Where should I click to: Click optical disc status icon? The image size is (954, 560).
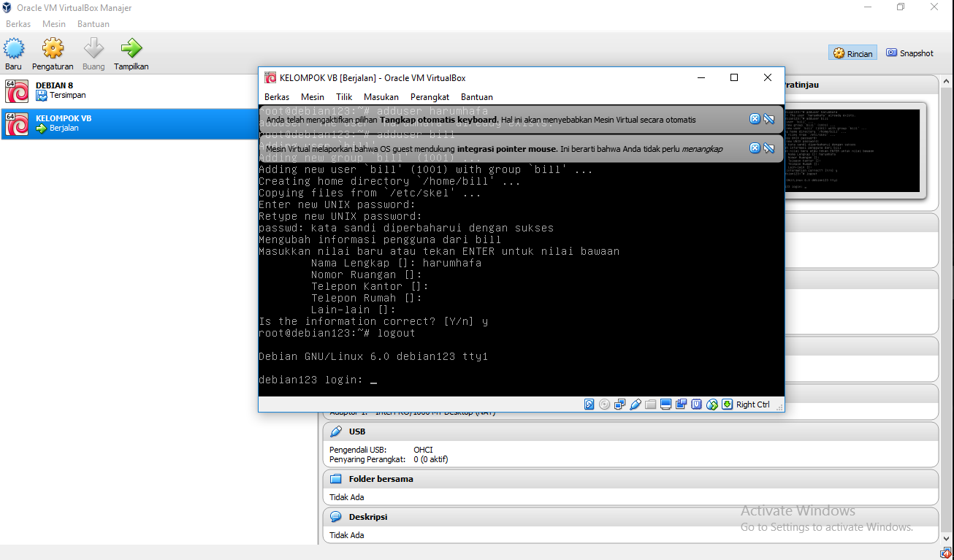[605, 404]
